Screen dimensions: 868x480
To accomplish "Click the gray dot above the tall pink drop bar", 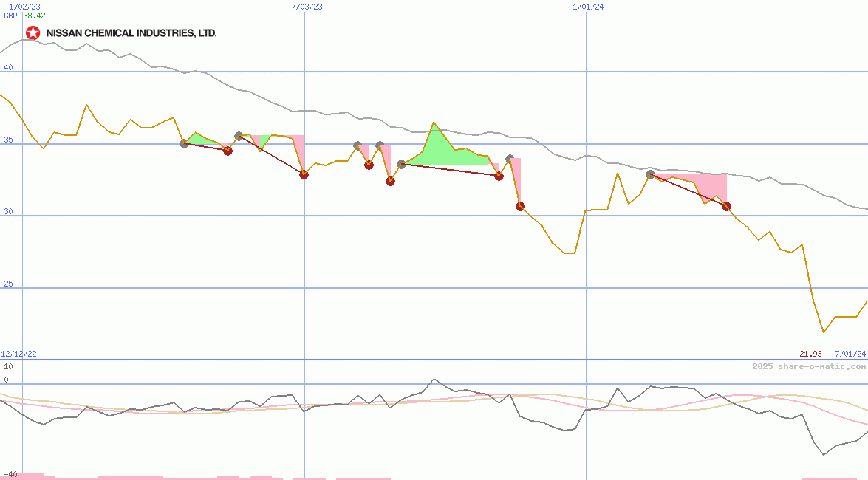I will pyautogui.click(x=510, y=157).
